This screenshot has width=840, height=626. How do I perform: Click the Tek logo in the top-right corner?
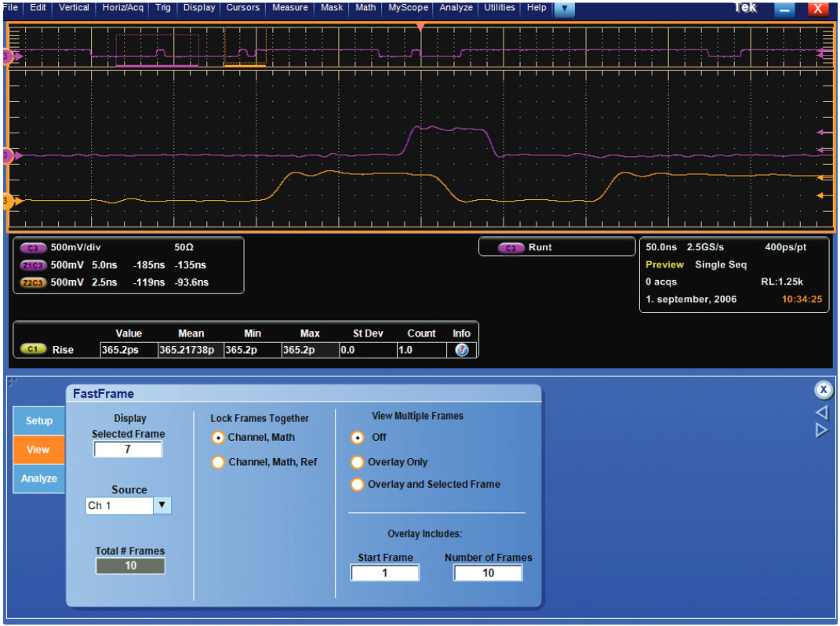745,8
